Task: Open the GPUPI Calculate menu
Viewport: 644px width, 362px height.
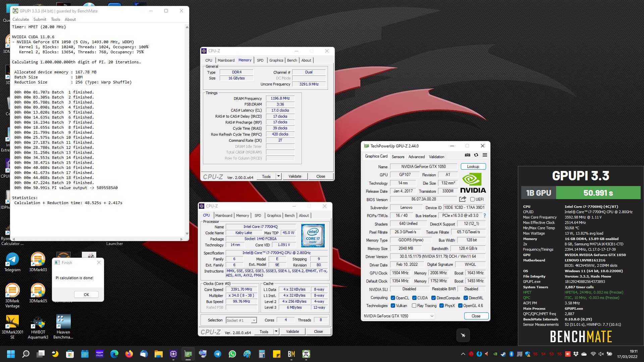Action: point(21,19)
